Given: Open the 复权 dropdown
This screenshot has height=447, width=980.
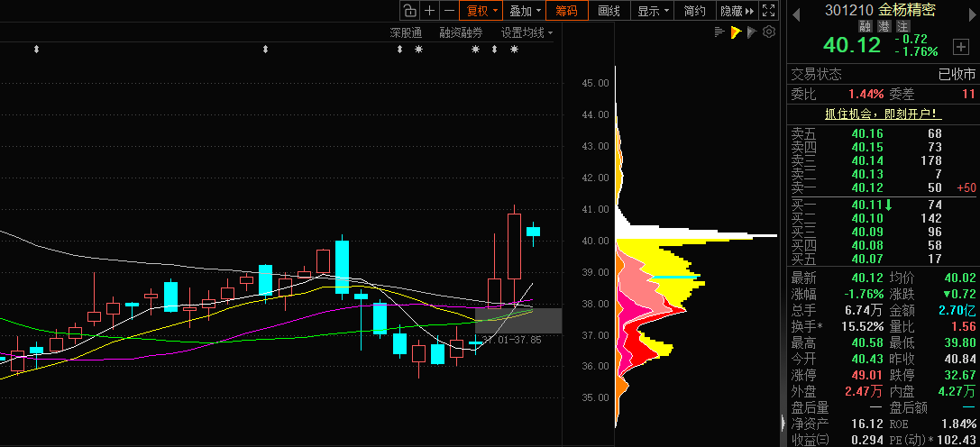Looking at the screenshot, I should coord(481,11).
